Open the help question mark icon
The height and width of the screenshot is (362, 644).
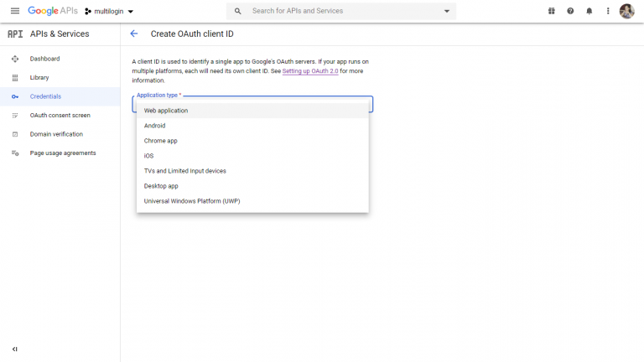click(x=570, y=11)
